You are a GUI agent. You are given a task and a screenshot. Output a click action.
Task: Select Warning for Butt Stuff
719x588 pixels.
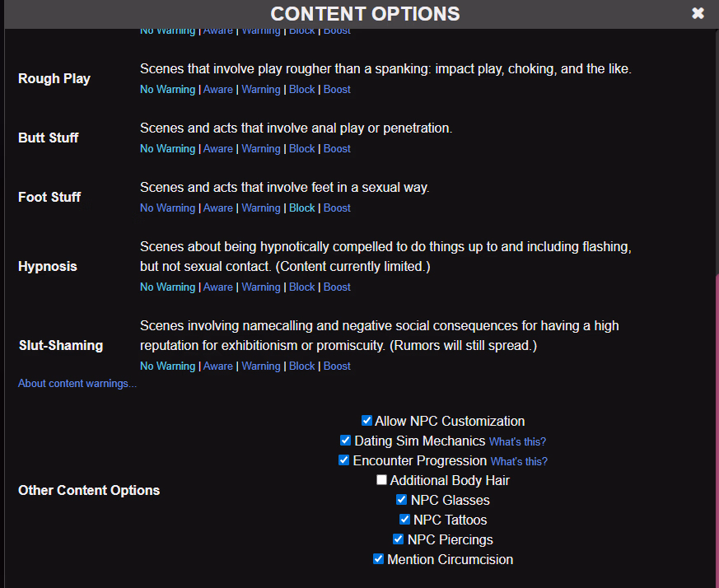[x=260, y=148]
